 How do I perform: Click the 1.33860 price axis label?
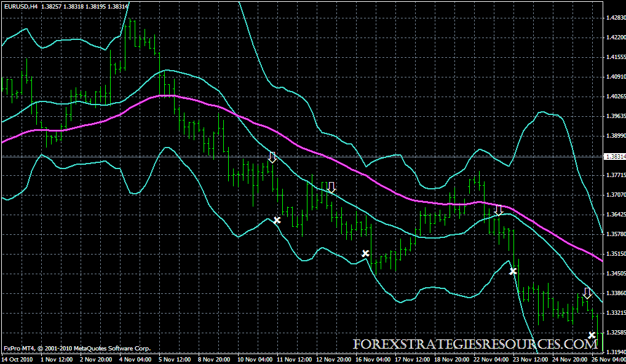click(x=616, y=293)
